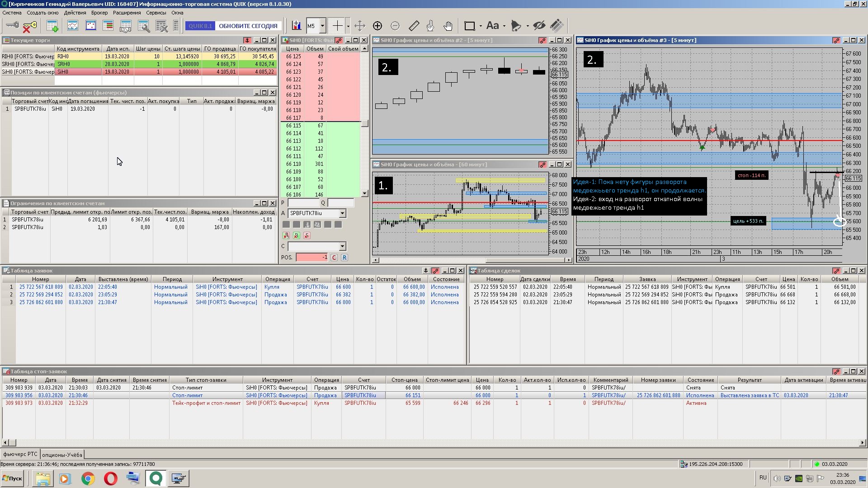Image resolution: width=868 pixels, height=488 pixels.
Task: Click into the P price input field
Action: tap(304, 203)
